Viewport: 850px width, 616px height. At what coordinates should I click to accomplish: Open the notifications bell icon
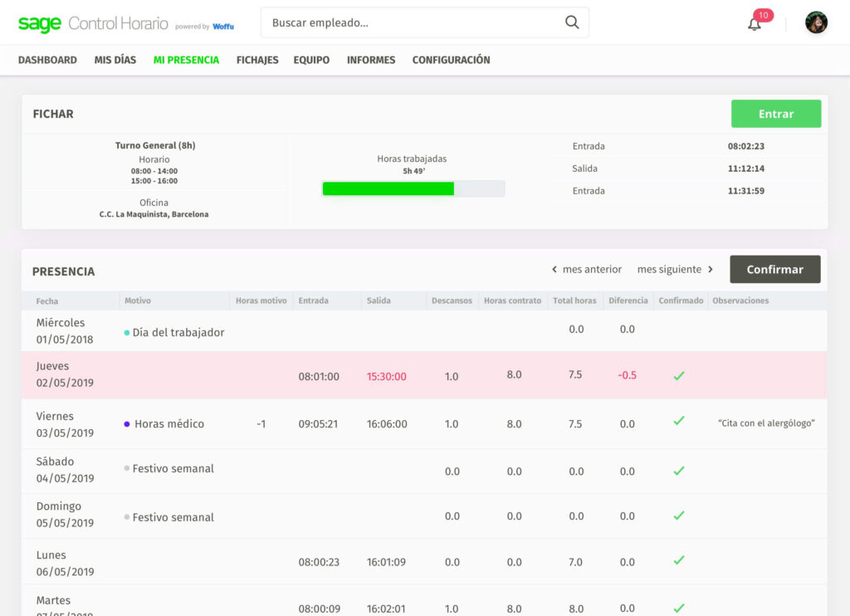click(x=755, y=23)
